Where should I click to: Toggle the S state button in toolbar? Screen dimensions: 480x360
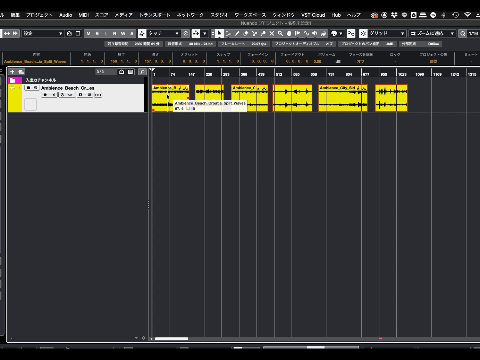point(97,33)
